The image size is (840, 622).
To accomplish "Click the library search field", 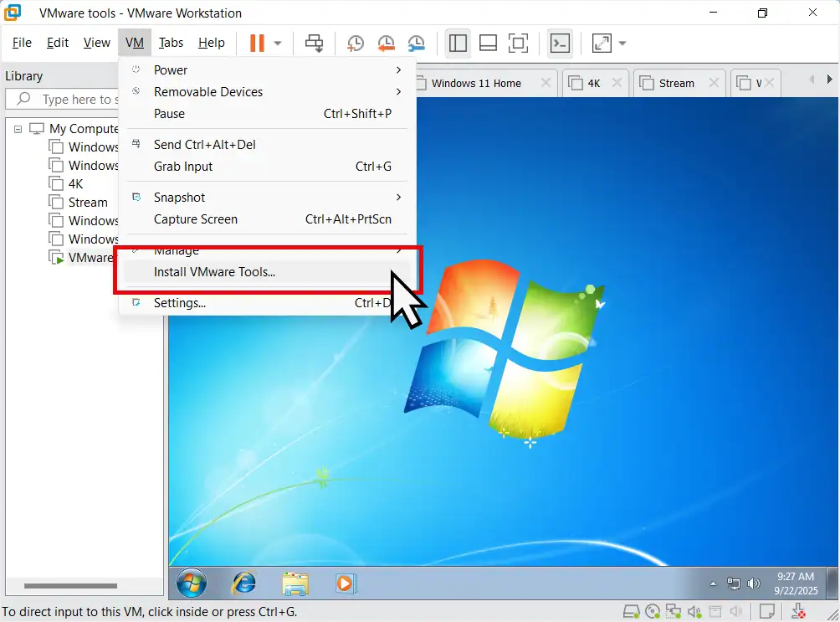I will coord(62,99).
